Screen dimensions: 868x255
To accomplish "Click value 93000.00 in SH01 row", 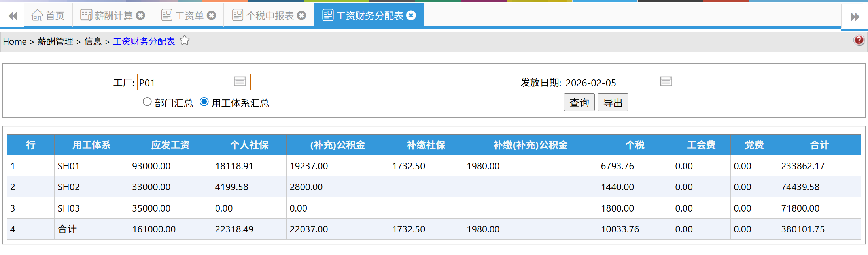I will (151, 166).
